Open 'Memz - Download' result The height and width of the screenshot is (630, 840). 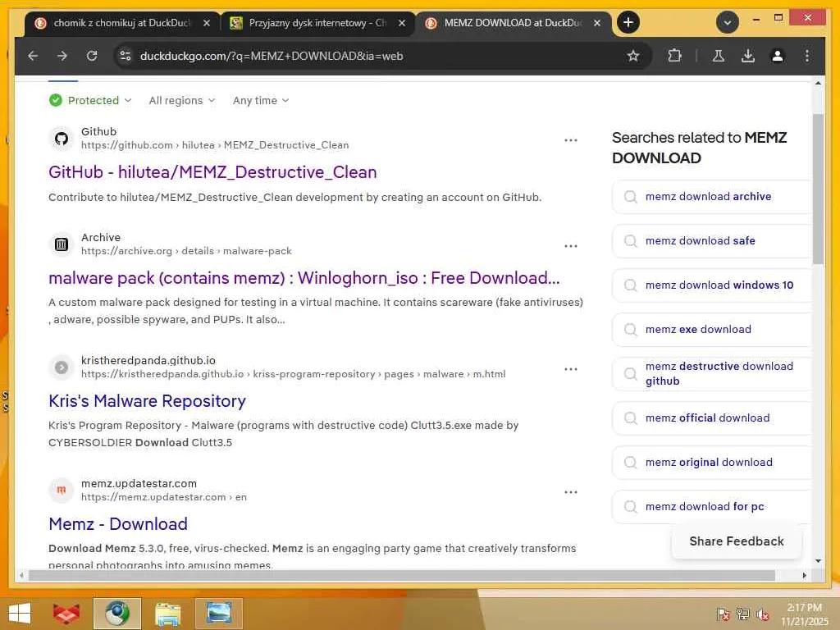(118, 524)
